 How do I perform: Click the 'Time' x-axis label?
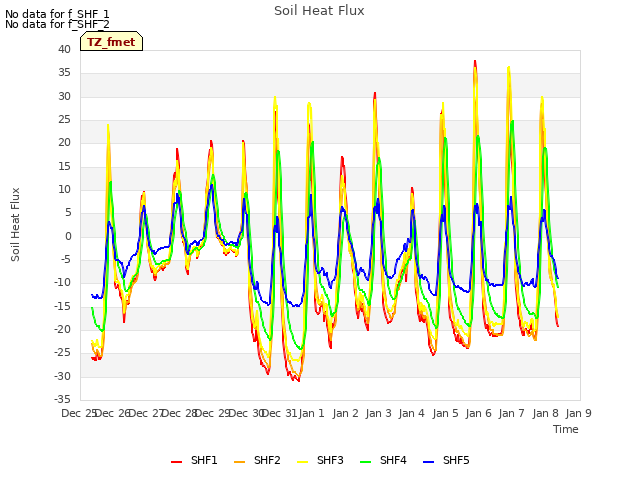pos(566,429)
